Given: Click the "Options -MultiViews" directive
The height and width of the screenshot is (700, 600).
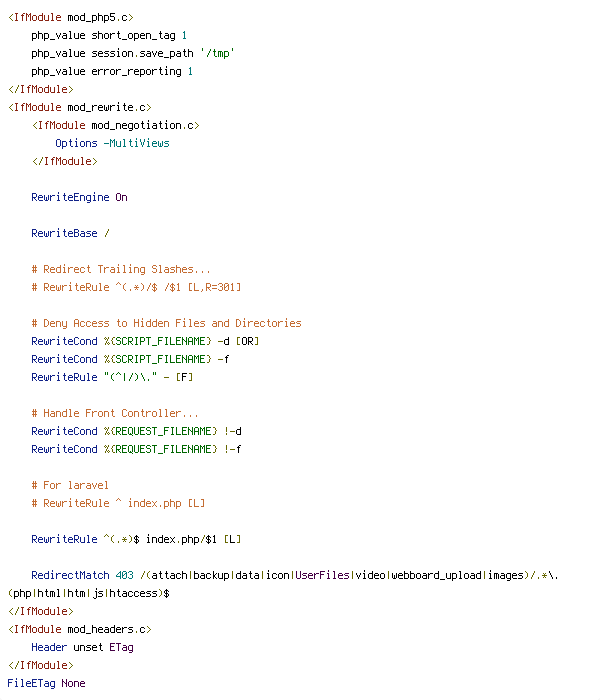Looking at the screenshot, I should pyautogui.click(x=112, y=143).
